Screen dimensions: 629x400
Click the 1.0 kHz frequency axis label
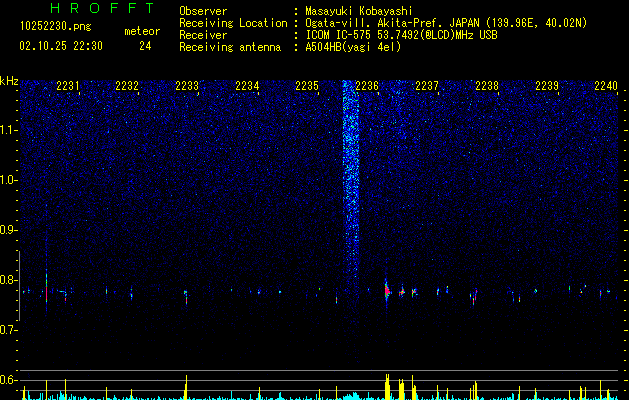pyautogui.click(x=9, y=180)
